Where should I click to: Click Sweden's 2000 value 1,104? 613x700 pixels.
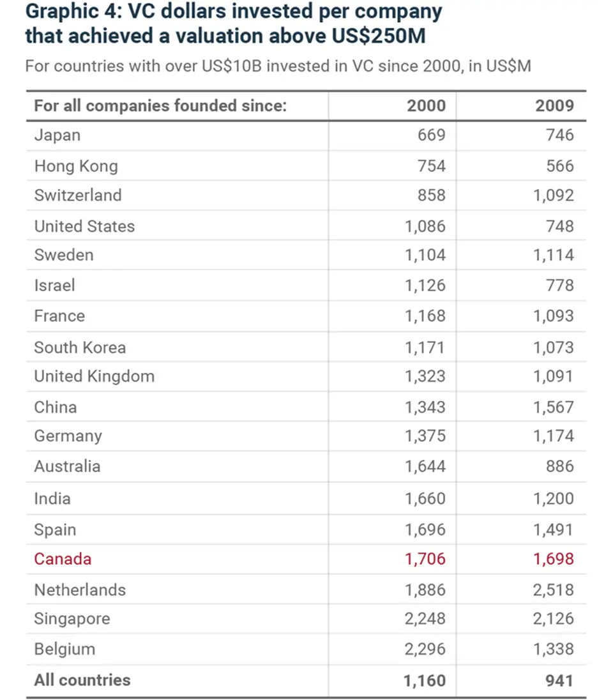pyautogui.click(x=425, y=255)
